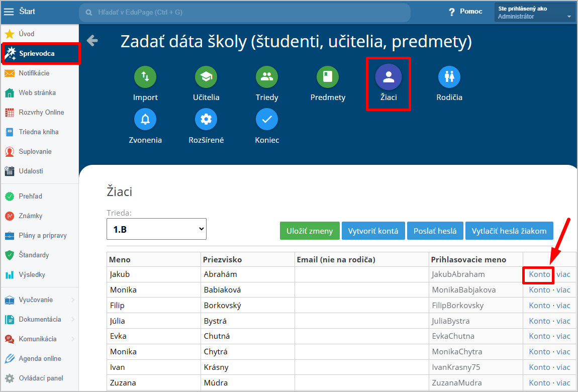Image resolution: width=578 pixels, height=392 pixels.
Task: Click the Rodičia parents icon
Action: click(x=449, y=77)
